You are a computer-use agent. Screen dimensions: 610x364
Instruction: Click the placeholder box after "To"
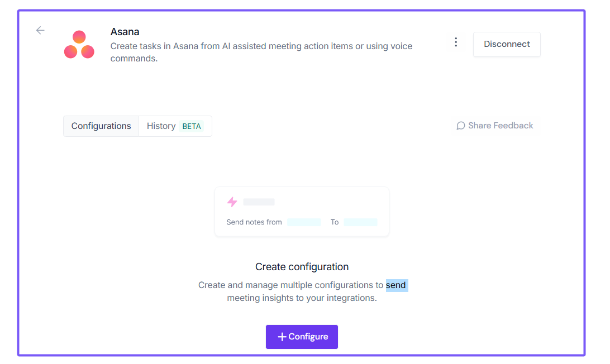point(360,222)
